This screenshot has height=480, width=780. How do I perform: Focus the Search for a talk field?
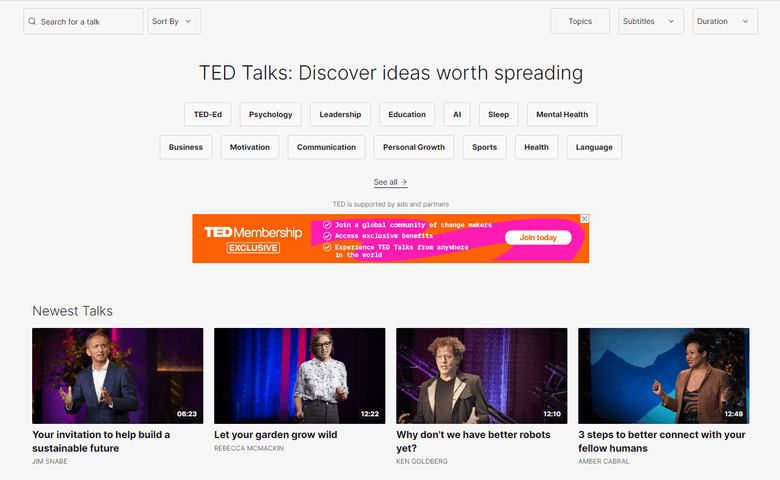(x=83, y=21)
